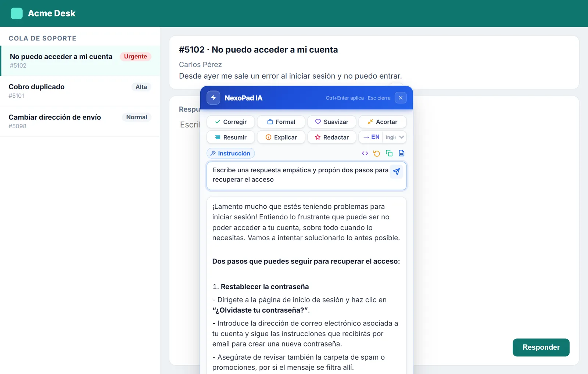Open ticket No puedo acceder a mi cuenta
Image resolution: width=588 pixels, height=374 pixels.
80,61
